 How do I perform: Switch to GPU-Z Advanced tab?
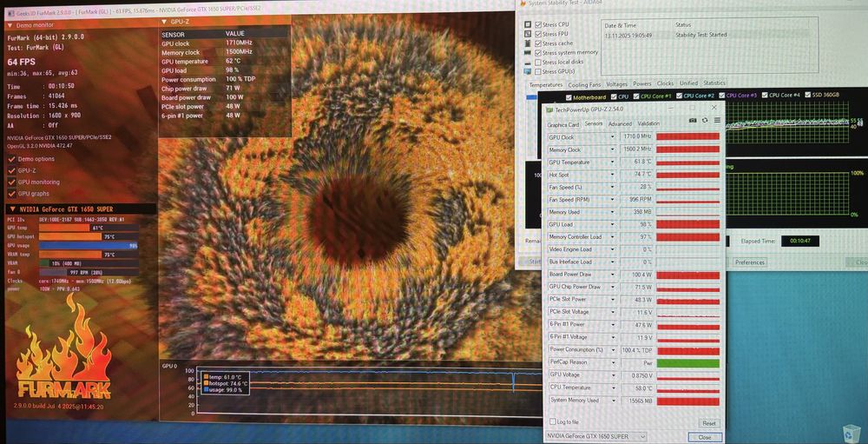point(620,124)
